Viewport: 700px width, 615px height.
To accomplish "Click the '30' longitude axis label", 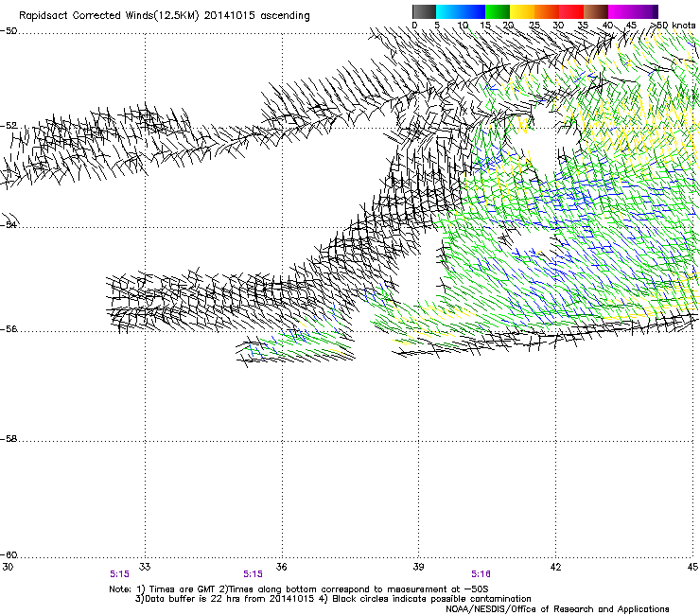I will pyautogui.click(x=8, y=567).
